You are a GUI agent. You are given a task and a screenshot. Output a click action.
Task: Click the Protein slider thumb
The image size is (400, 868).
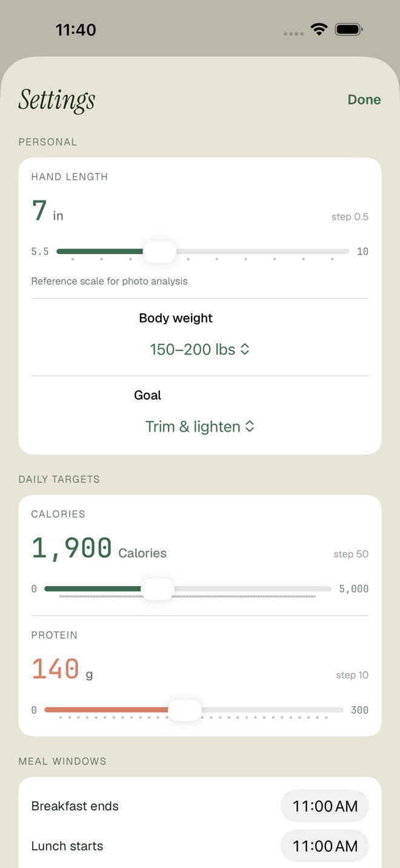point(184,710)
